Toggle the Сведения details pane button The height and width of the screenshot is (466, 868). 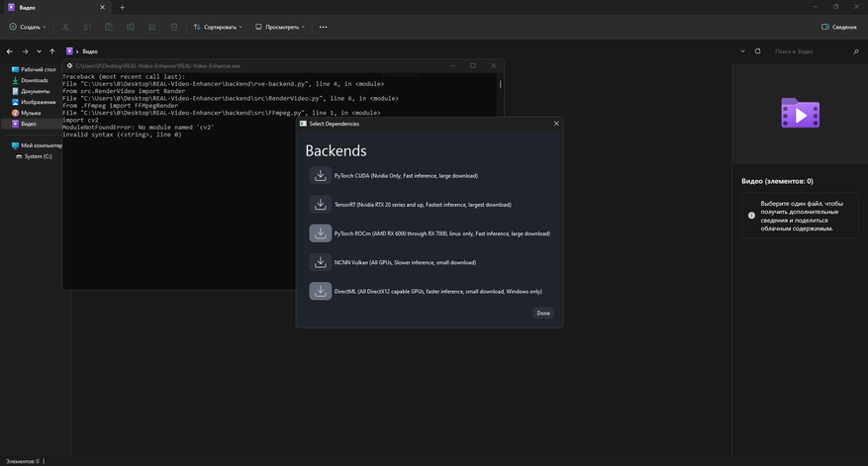(x=839, y=27)
